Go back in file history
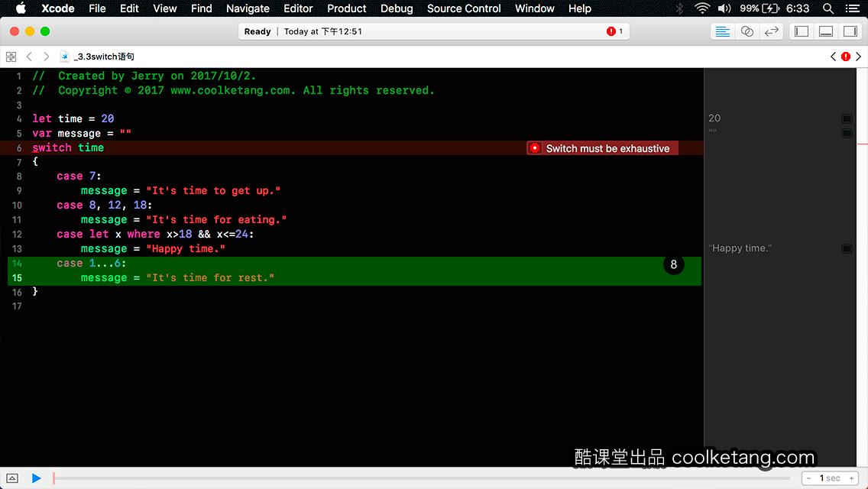 (x=29, y=57)
